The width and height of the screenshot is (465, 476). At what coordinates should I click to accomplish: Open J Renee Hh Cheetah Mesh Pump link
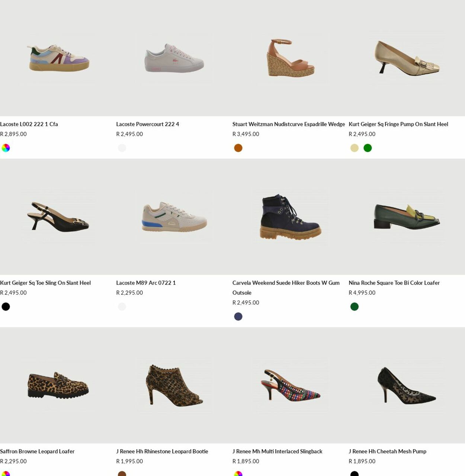(x=388, y=451)
